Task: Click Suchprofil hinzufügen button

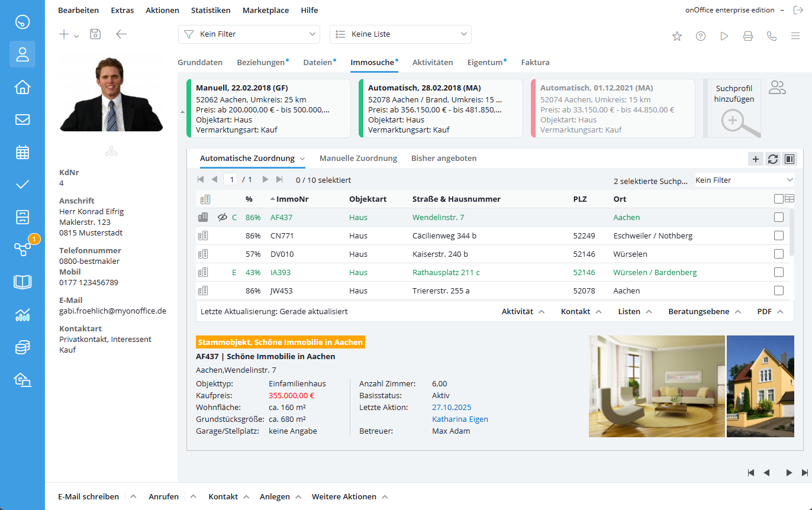Action: [733, 109]
